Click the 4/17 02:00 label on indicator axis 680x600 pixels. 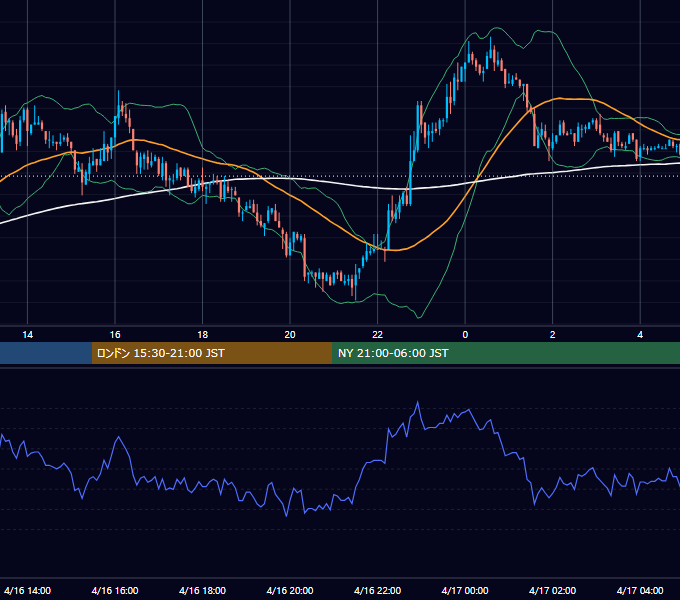(552, 590)
